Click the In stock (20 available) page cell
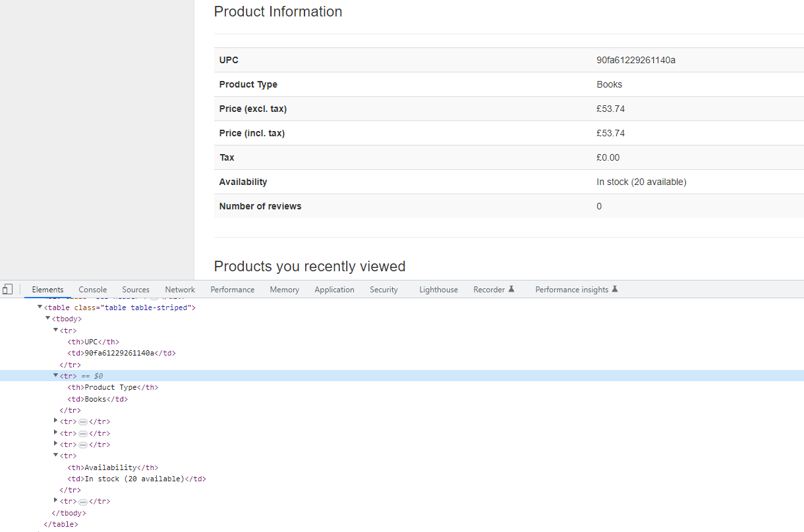This screenshot has width=804, height=532. (641, 182)
